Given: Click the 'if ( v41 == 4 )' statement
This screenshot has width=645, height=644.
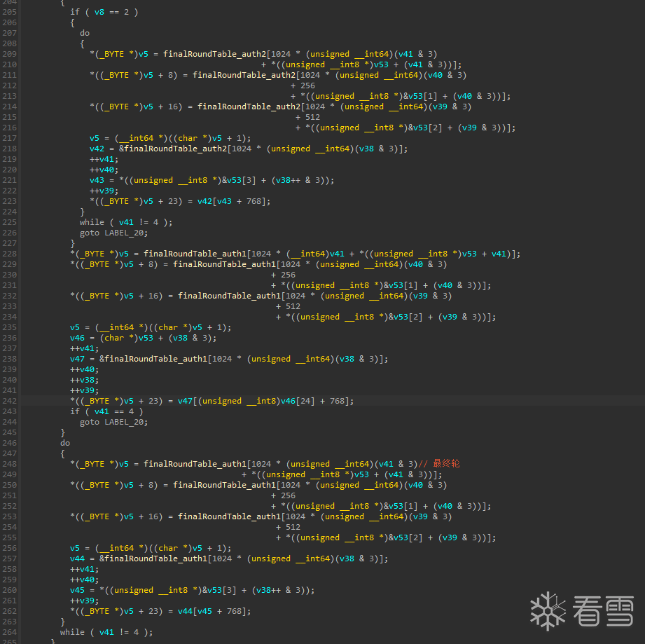Looking at the screenshot, I should click(106, 411).
